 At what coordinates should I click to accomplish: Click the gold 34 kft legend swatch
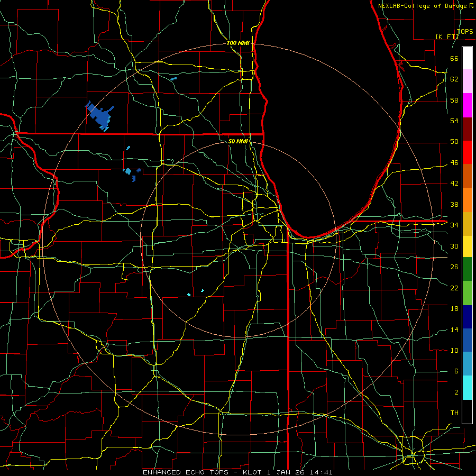467,223
